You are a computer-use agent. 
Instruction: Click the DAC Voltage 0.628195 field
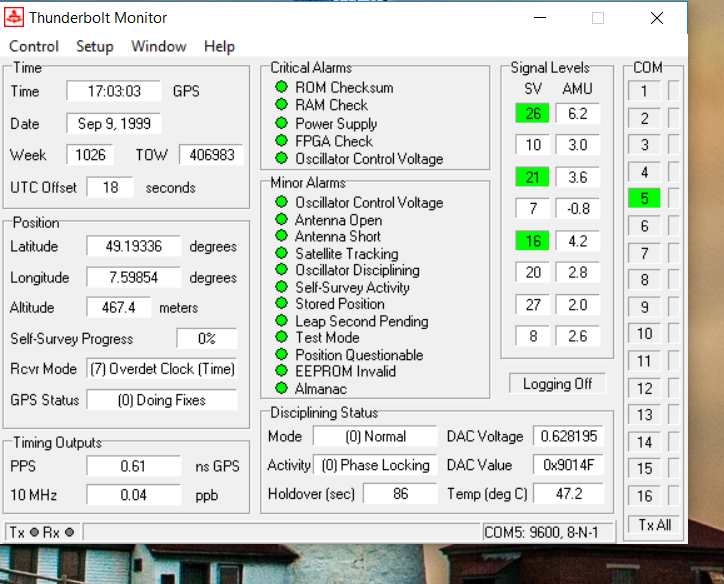click(569, 436)
